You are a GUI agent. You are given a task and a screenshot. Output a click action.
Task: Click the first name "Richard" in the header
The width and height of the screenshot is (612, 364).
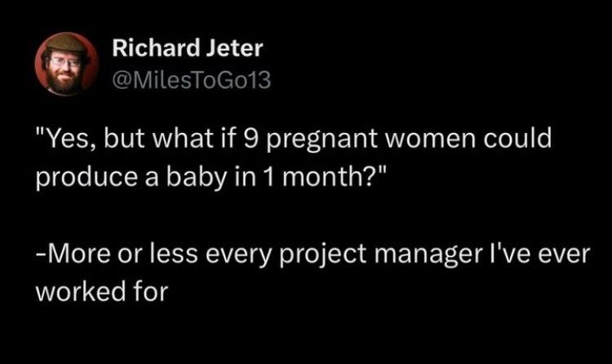[x=155, y=48]
